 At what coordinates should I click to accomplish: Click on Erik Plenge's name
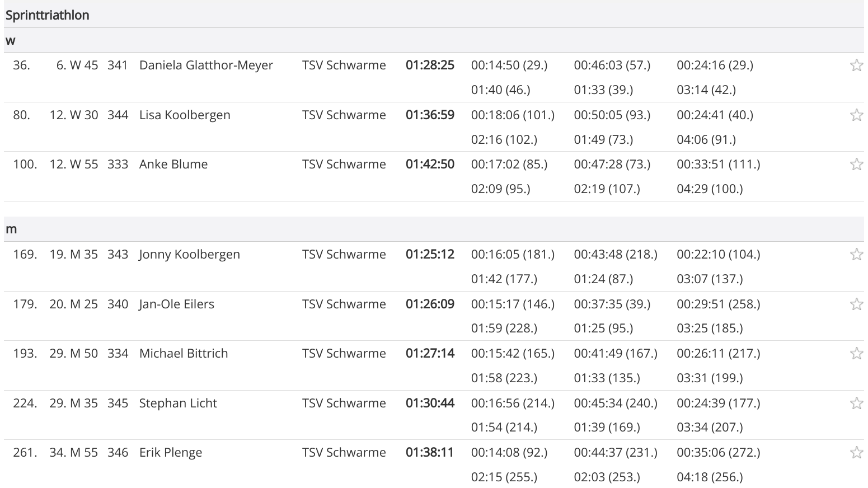coord(171,453)
